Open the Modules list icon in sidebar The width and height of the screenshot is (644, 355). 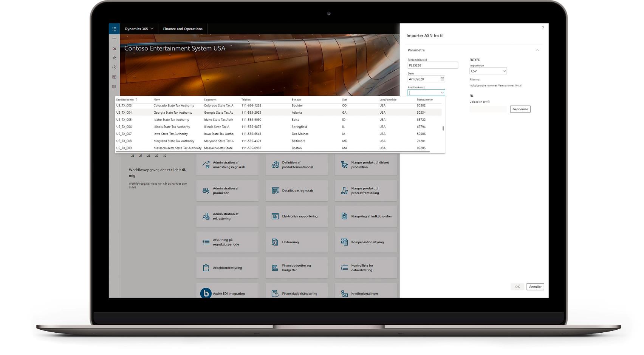tap(114, 86)
